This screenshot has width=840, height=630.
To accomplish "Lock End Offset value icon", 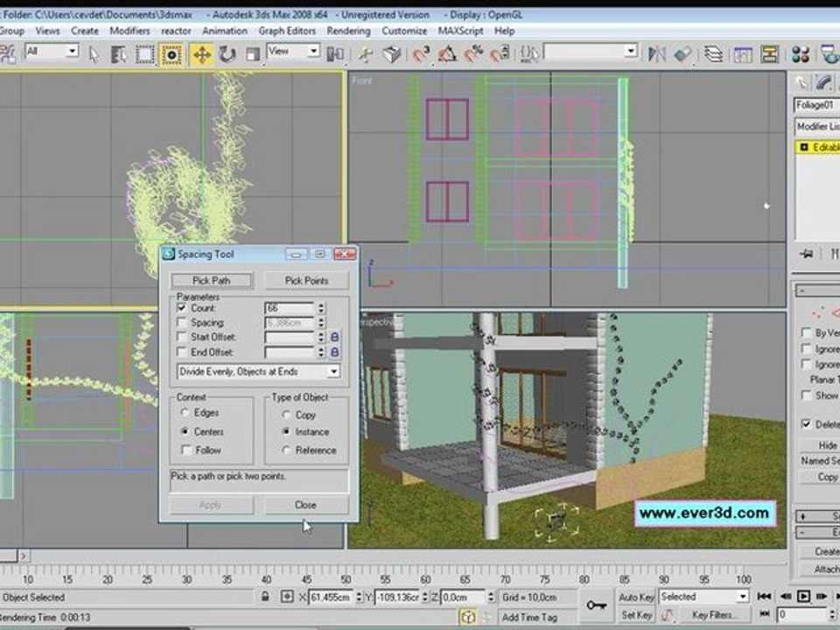I will (334, 352).
